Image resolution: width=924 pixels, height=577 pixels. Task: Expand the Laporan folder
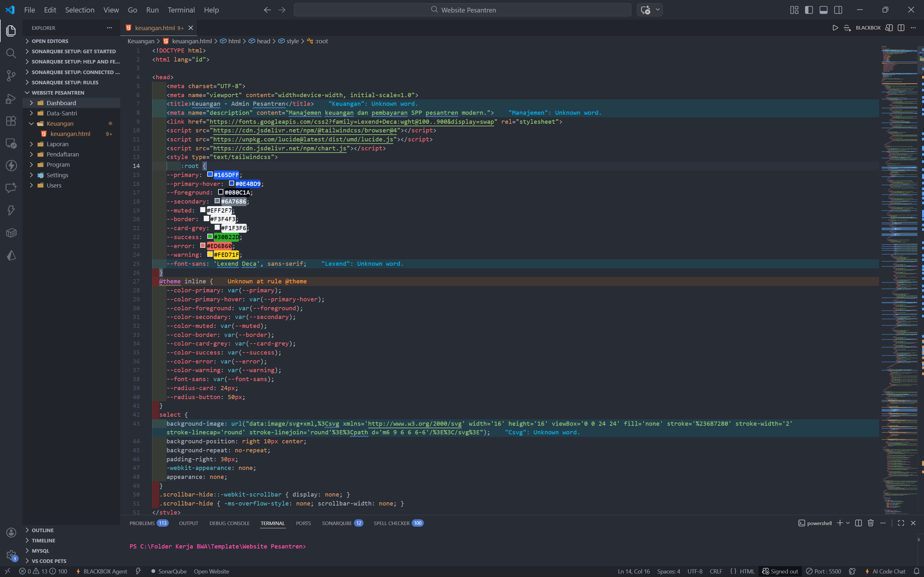click(x=57, y=144)
